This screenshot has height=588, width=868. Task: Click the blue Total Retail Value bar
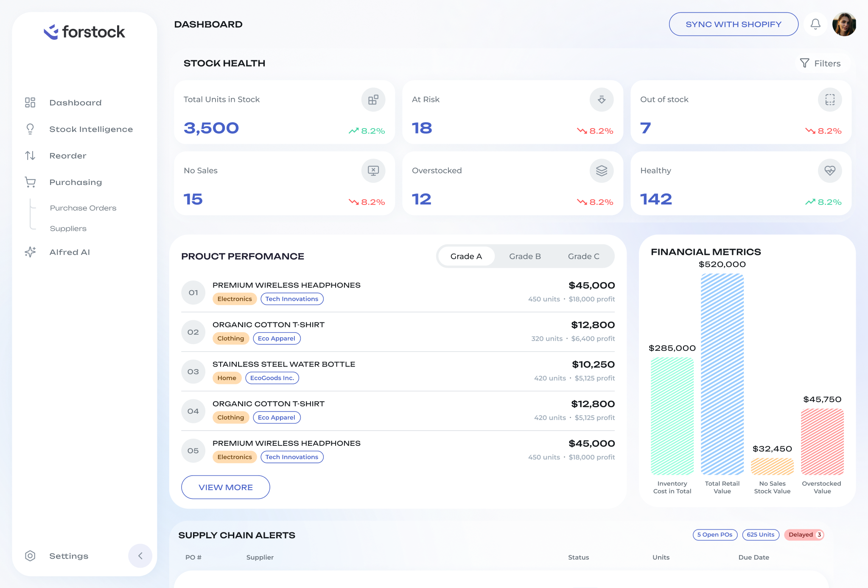tap(722, 373)
